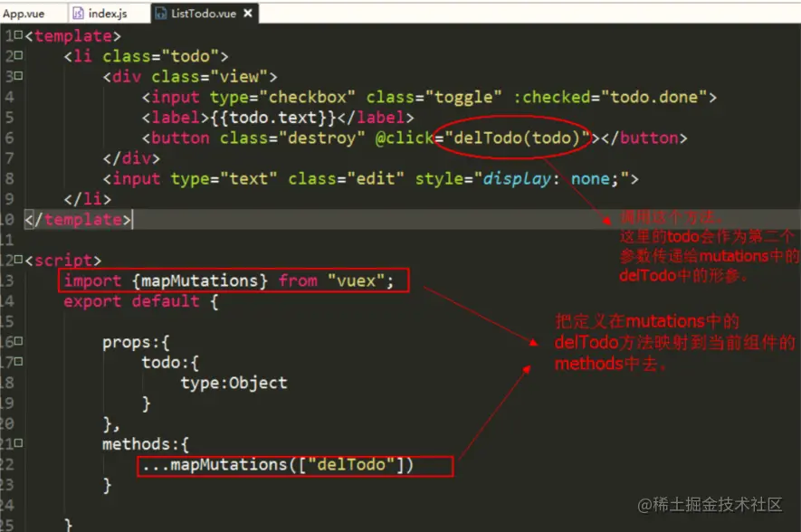Viewport: 801px width, 532px height.
Task: Click the class="destroy" attribute
Action: coord(292,138)
